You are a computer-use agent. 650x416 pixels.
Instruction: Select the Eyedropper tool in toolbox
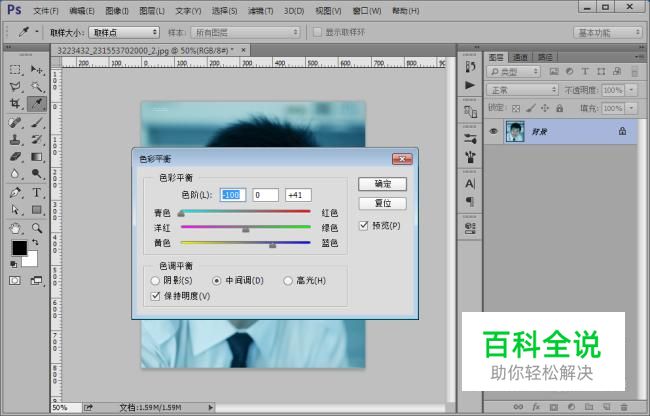37,104
